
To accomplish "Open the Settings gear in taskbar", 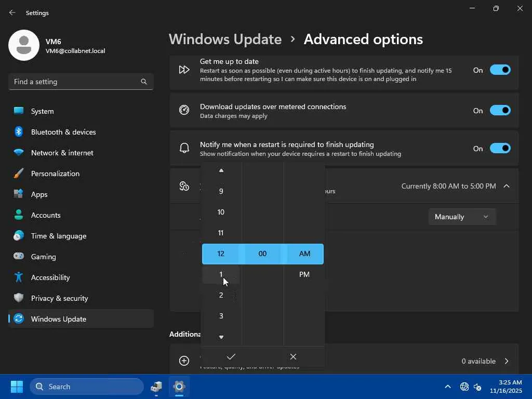I will point(179,387).
